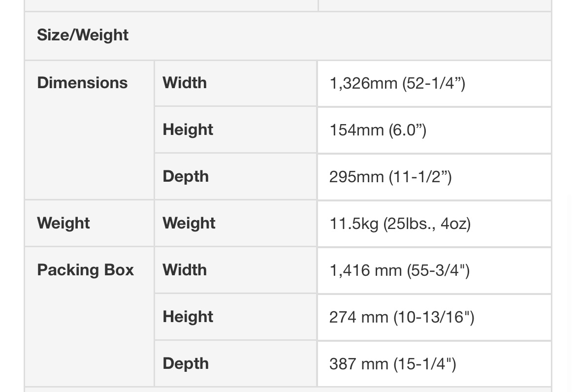Select the Dimensions category cell

pyautogui.click(x=82, y=83)
